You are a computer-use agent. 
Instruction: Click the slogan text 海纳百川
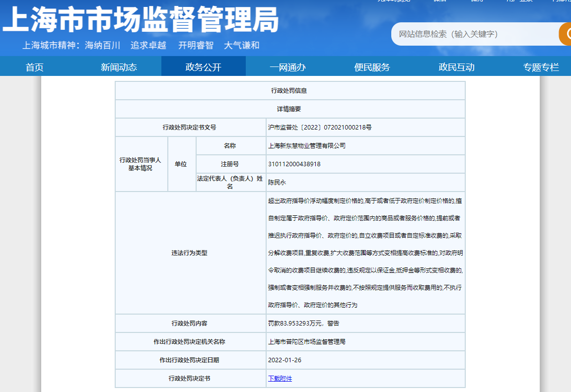[x=102, y=45]
